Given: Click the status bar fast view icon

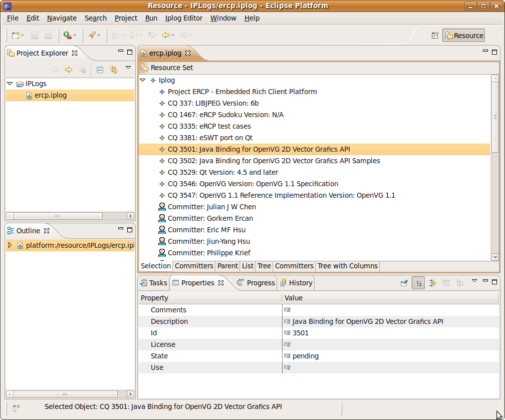Looking at the screenshot, I should pyautogui.click(x=16, y=408).
